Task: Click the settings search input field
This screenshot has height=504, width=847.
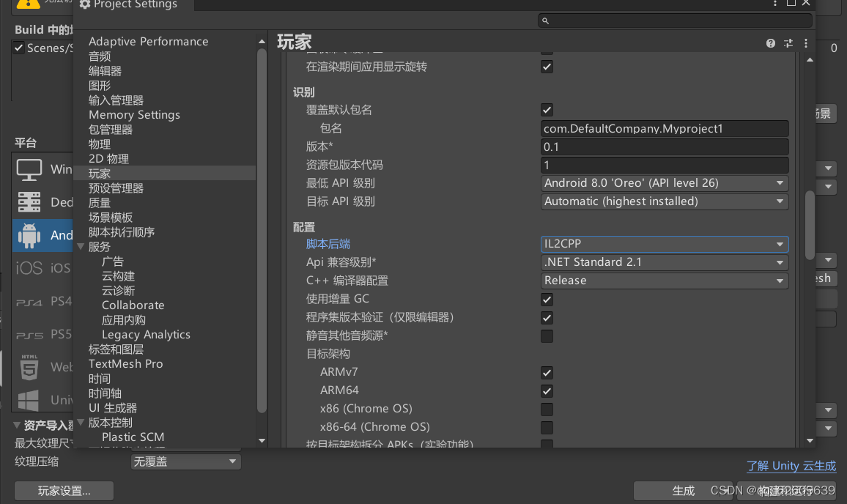Action: 676,21
